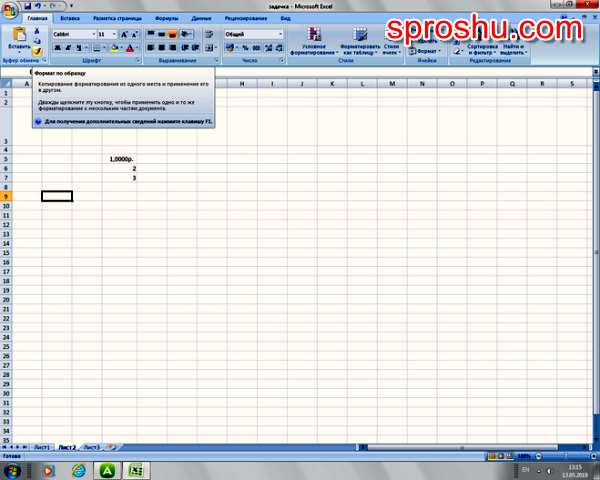Click the Save icon in quick access toolbar
Image resolution: width=600 pixels, height=480 pixels.
[x=27, y=5]
